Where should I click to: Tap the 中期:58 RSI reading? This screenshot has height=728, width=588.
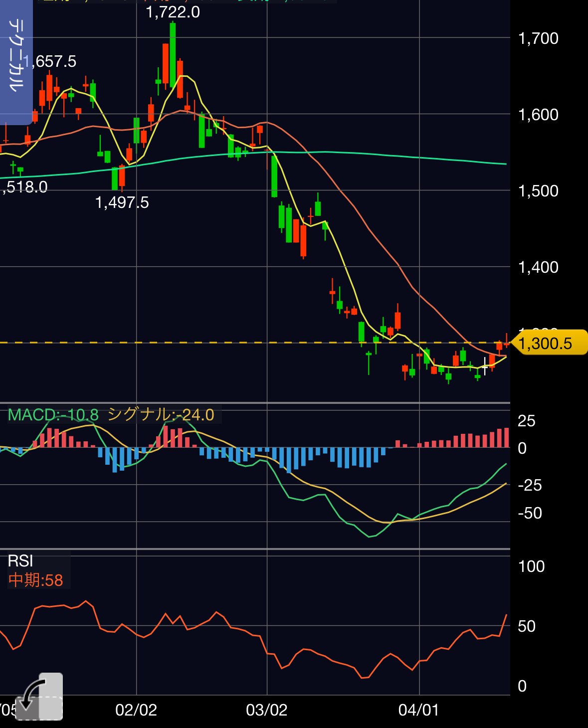pyautogui.click(x=36, y=580)
